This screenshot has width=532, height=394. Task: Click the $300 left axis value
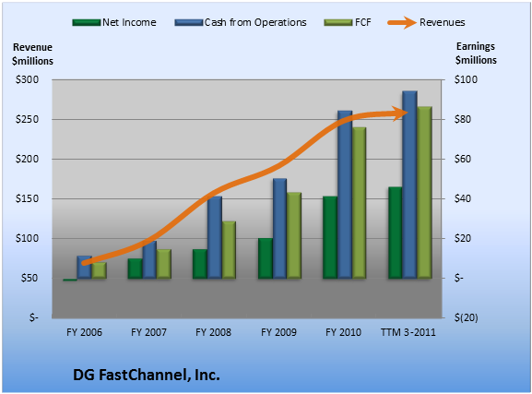pos(27,79)
